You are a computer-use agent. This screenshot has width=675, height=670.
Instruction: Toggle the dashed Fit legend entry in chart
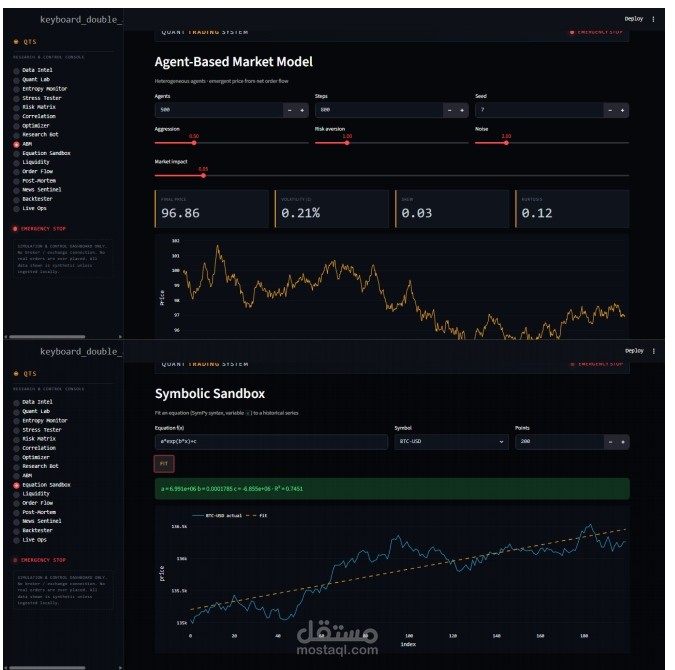point(257,515)
